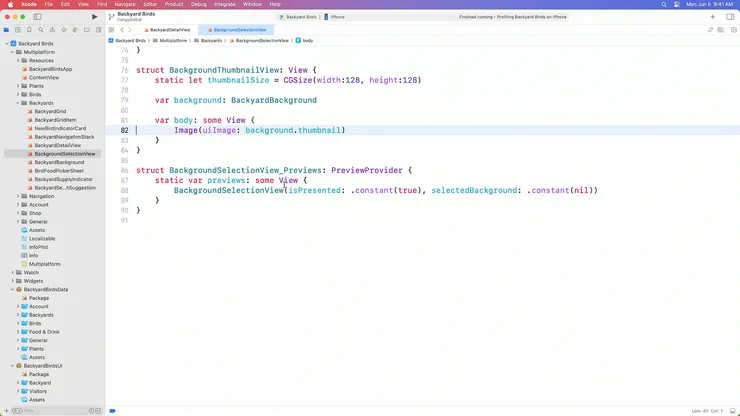Open NewBirdIndicatorCard file
The height and width of the screenshot is (416, 740).
click(60, 128)
